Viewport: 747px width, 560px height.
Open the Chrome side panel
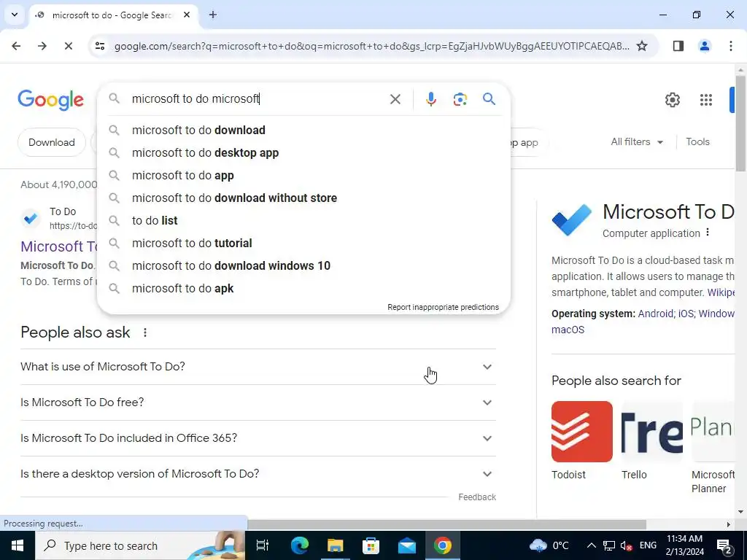[x=678, y=46]
